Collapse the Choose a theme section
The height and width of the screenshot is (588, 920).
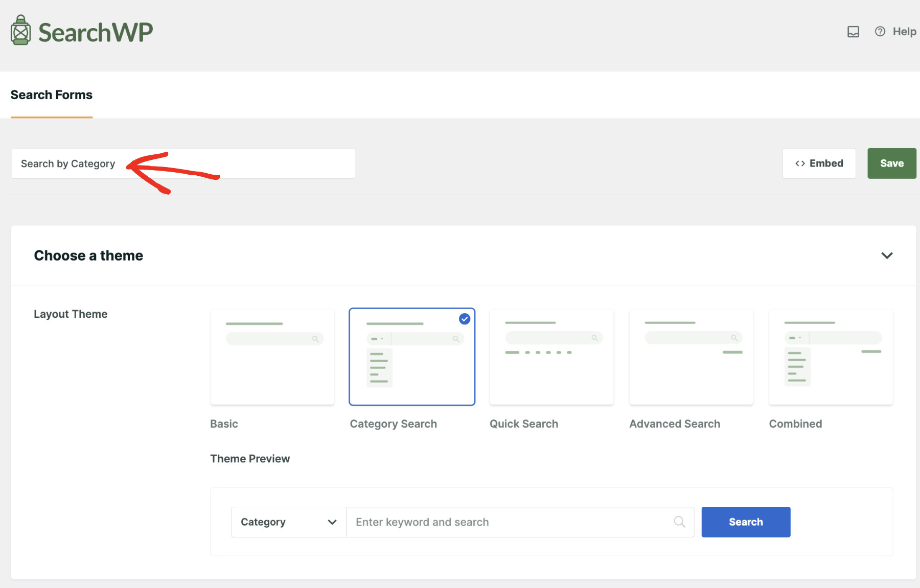[x=887, y=255]
